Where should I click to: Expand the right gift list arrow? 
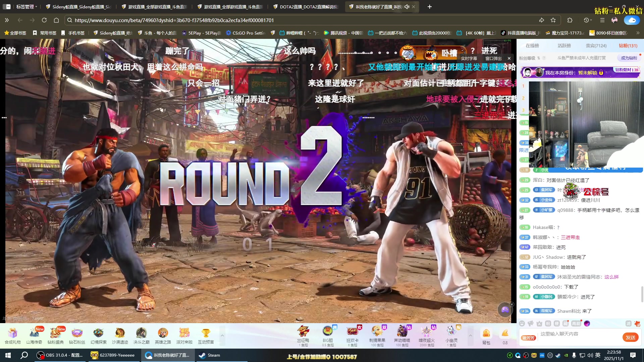coord(470,335)
